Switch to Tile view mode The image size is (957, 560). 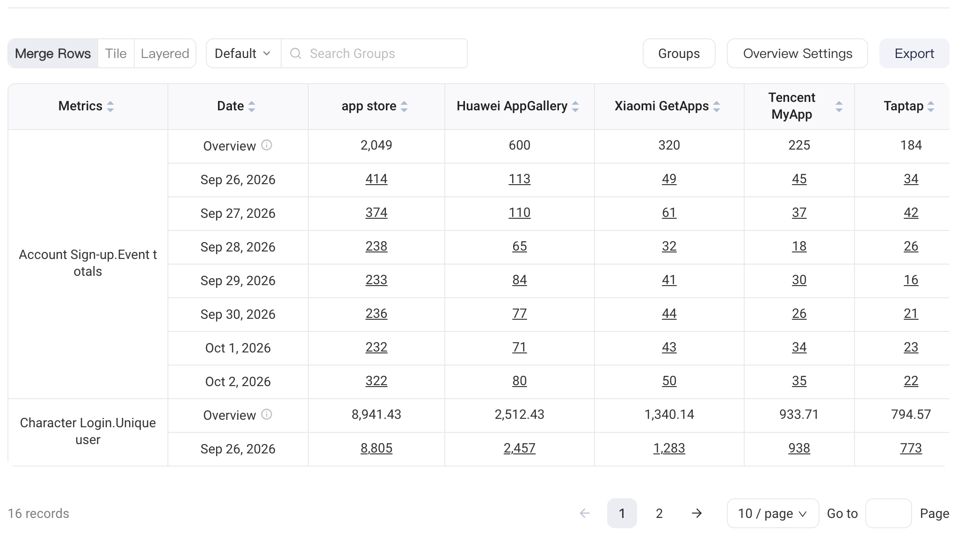coord(116,53)
